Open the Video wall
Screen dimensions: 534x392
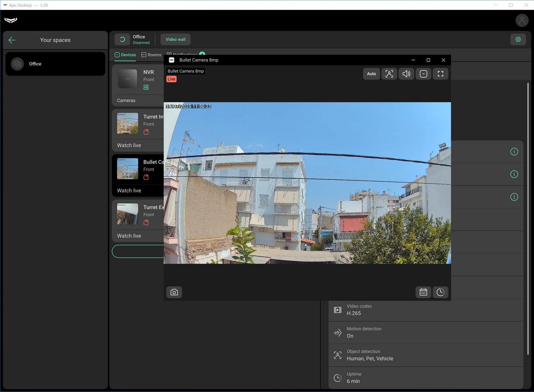click(175, 39)
